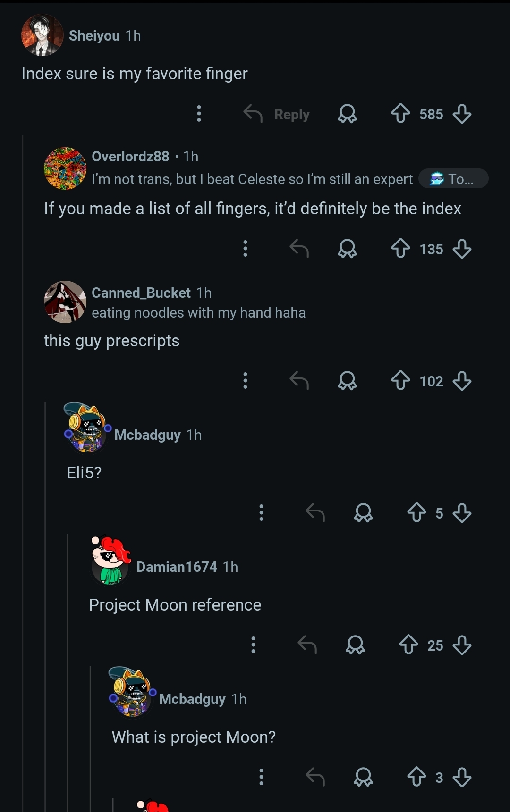Open the three-dot menu on Sheiyou's comment
510x812 pixels.
pos(199,114)
